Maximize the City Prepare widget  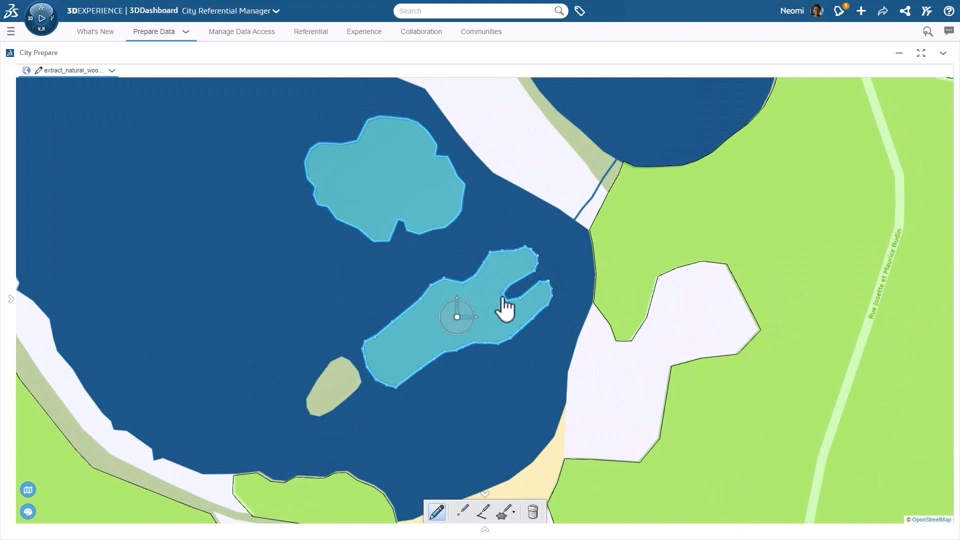tap(921, 53)
